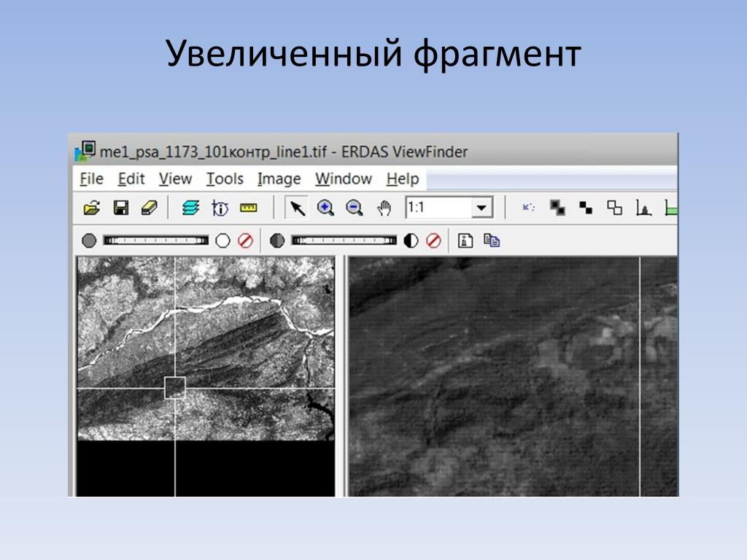Expand the zoom ratio dropdown arrow
The width and height of the screenshot is (747, 560).
(481, 208)
